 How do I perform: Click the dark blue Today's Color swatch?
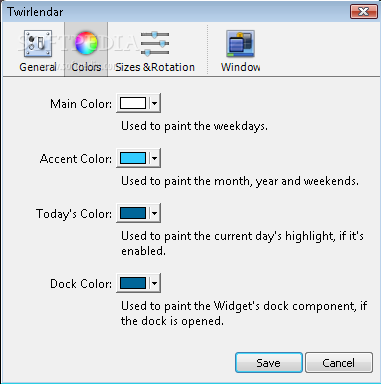(x=133, y=213)
